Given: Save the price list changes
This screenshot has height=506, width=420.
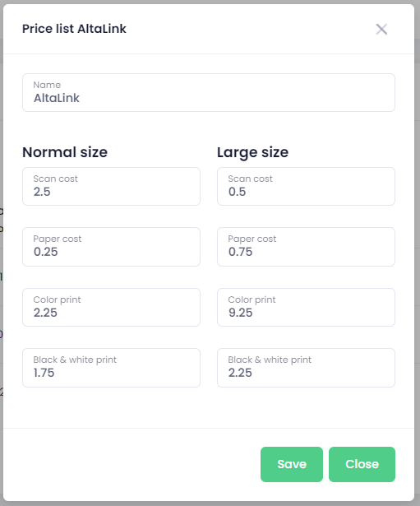Looking at the screenshot, I should coord(292,464).
